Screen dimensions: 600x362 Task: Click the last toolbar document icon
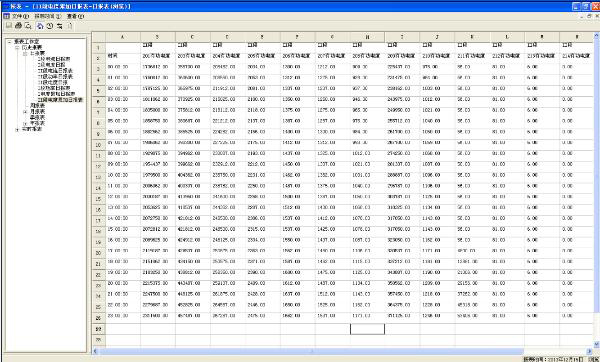coord(70,26)
